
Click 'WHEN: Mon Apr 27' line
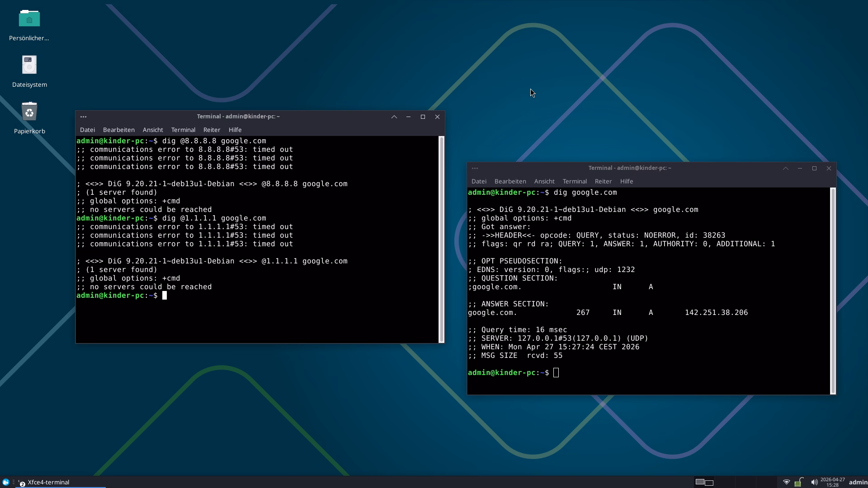[554, 347]
